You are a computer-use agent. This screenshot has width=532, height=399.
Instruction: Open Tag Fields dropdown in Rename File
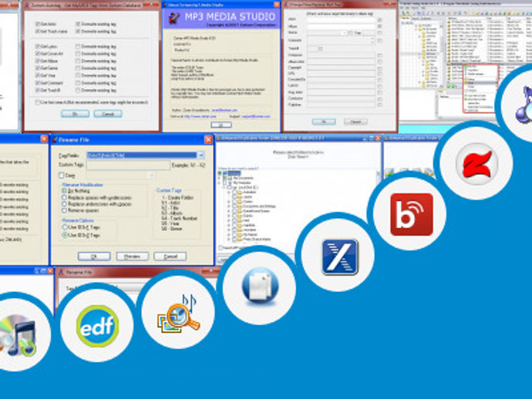(x=201, y=156)
